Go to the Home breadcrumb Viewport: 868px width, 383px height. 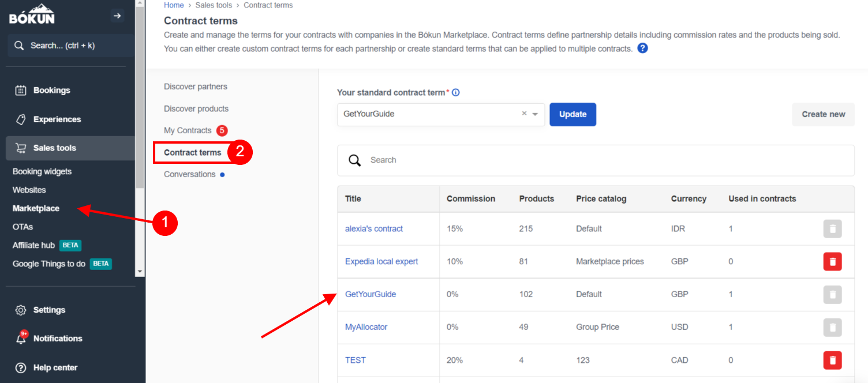[x=174, y=5]
